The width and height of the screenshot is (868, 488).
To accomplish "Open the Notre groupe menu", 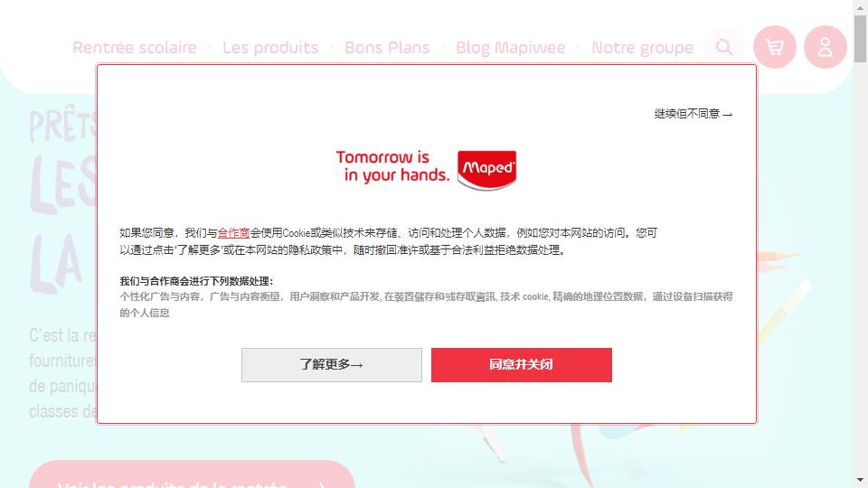I will pyautogui.click(x=642, y=48).
